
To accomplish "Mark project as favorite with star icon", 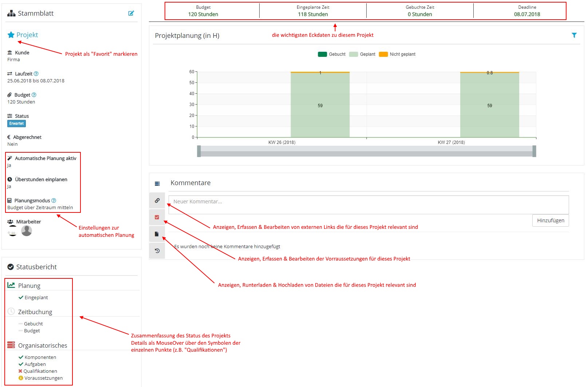I will pyautogui.click(x=11, y=35).
